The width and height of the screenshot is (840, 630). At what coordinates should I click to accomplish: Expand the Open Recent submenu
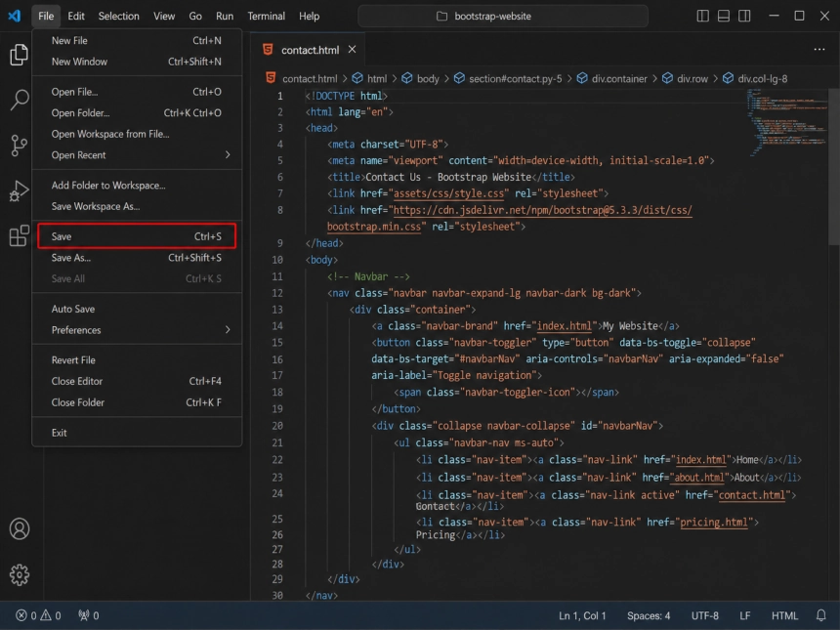click(137, 155)
